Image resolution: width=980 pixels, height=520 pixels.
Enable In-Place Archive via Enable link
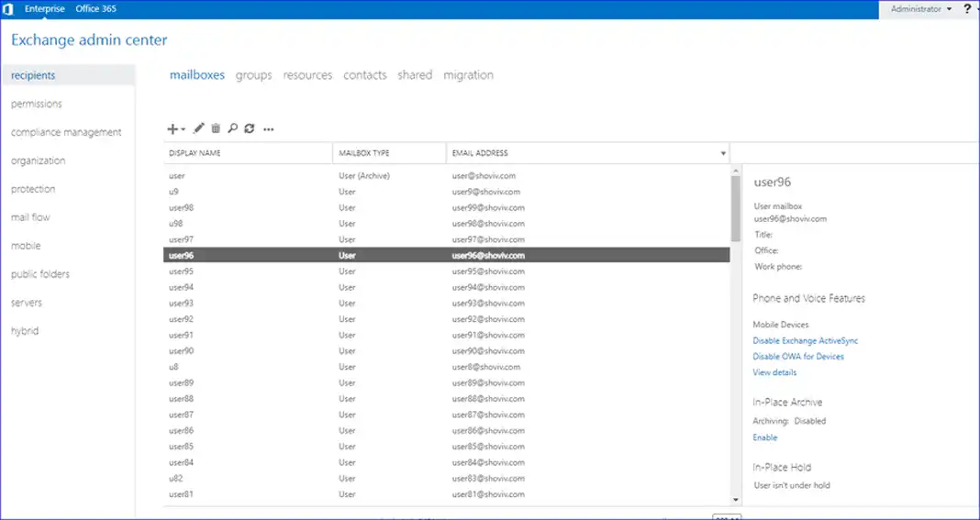point(764,437)
